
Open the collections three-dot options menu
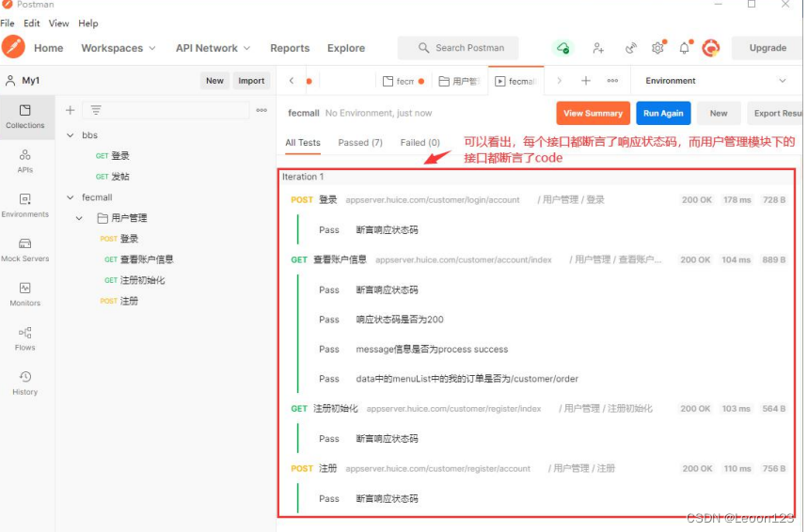coord(261,110)
